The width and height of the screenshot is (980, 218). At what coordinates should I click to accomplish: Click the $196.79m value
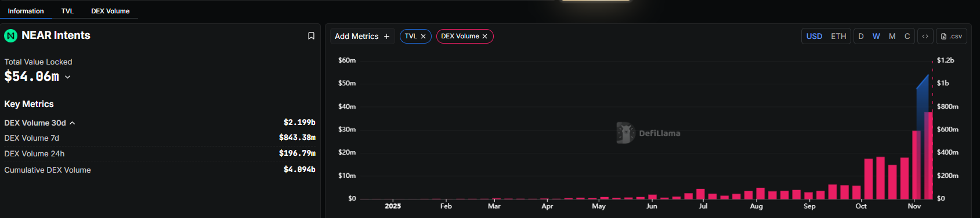click(297, 153)
